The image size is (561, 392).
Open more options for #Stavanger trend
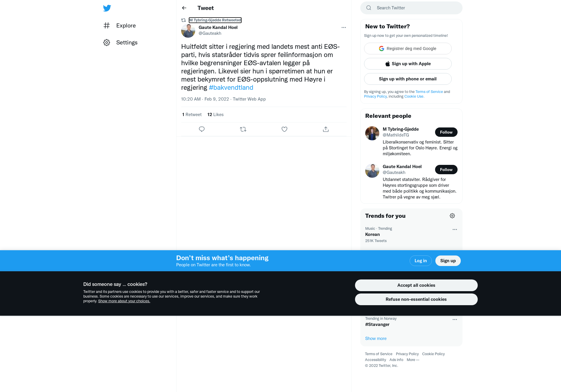[x=455, y=320]
